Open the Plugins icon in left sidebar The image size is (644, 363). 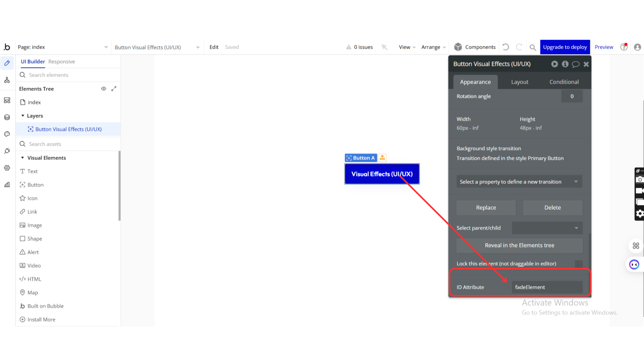(7, 151)
